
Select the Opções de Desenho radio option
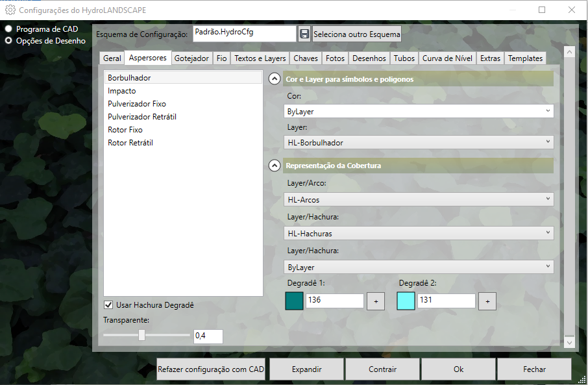point(9,40)
